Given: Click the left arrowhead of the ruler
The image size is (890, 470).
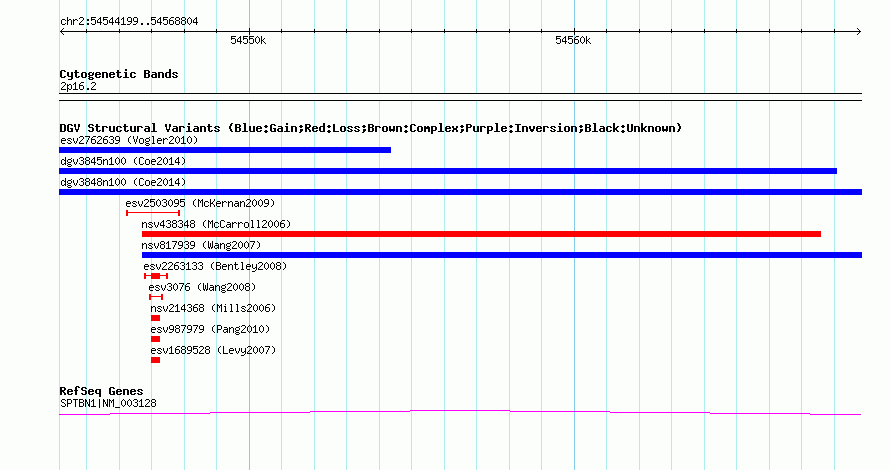Looking at the screenshot, I should pos(62,32).
